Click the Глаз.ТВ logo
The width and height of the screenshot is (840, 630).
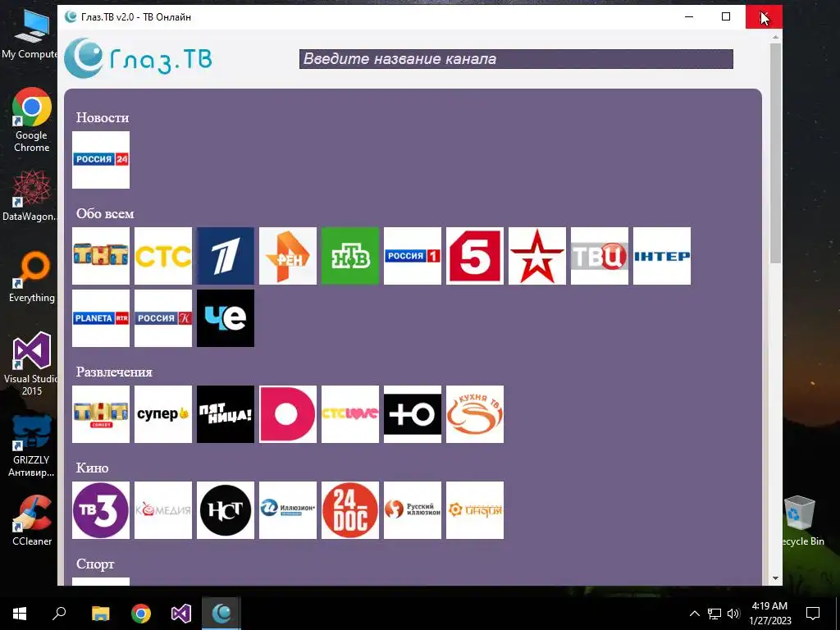coord(138,58)
